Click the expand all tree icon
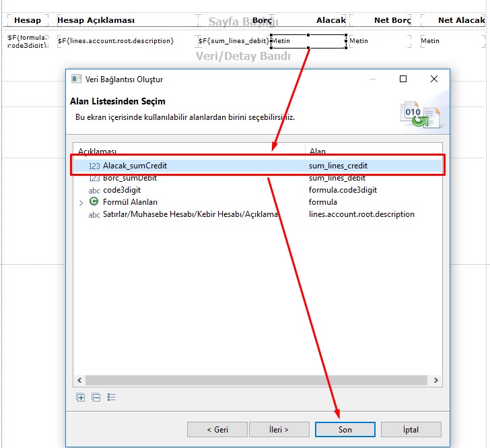Screen dimensions: 490x448 point(81,397)
